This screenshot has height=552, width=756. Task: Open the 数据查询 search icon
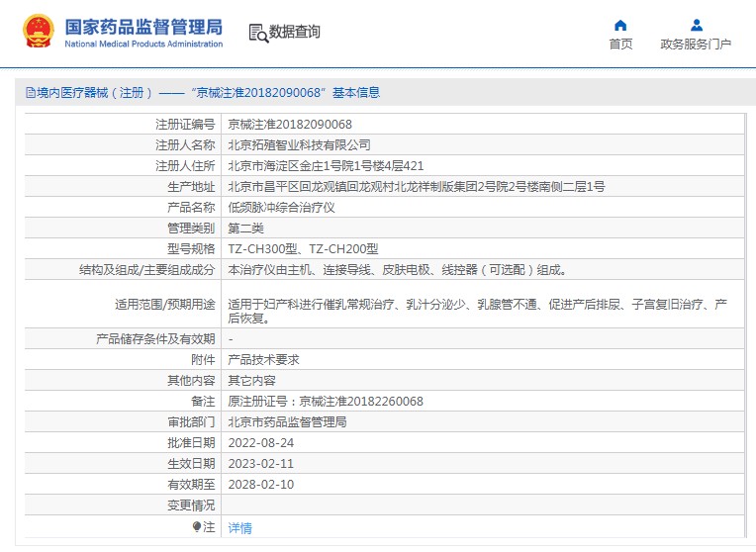point(257,33)
